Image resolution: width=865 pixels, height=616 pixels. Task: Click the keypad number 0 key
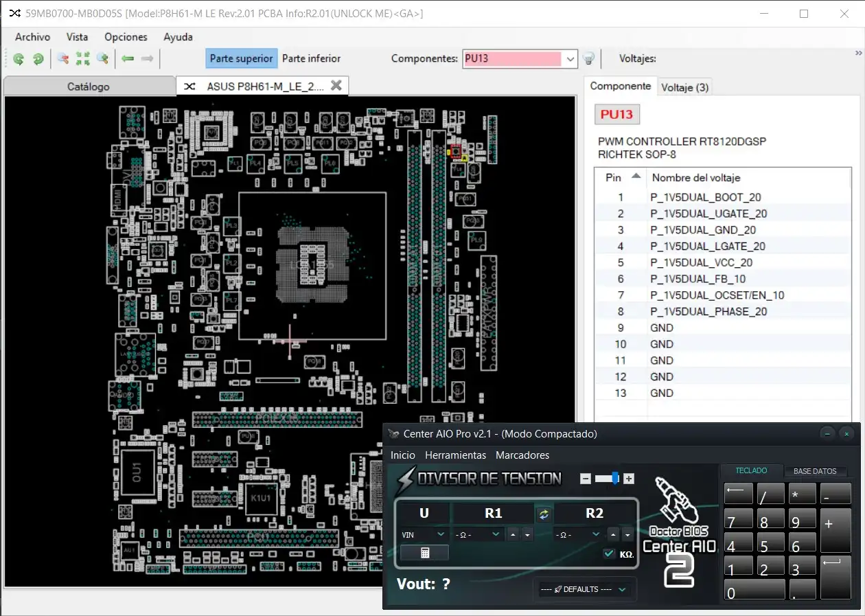pos(754,589)
